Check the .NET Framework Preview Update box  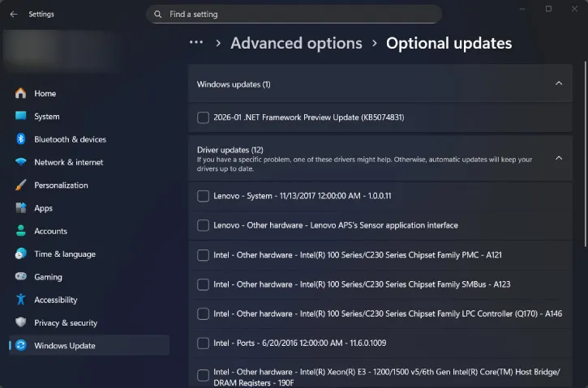[x=203, y=117]
